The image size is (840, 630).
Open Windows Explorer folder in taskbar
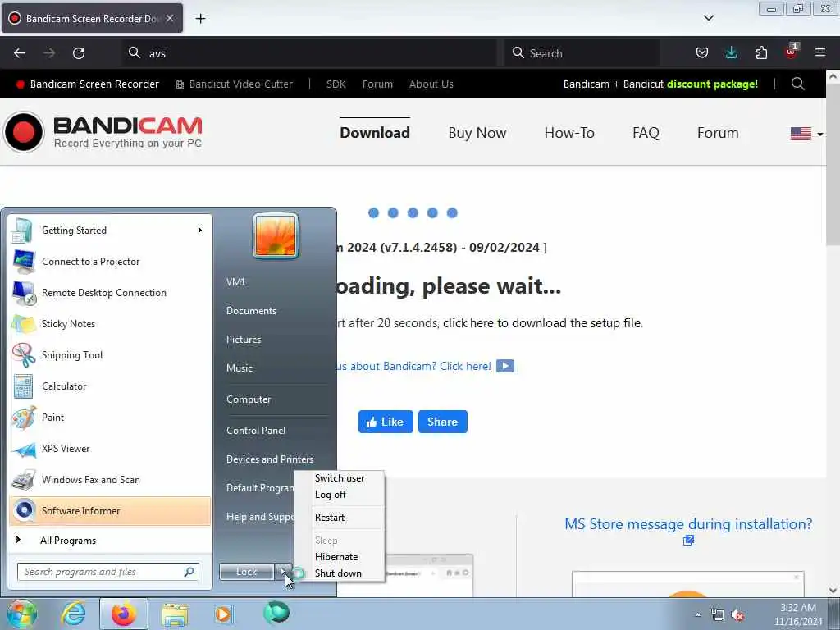[175, 614]
